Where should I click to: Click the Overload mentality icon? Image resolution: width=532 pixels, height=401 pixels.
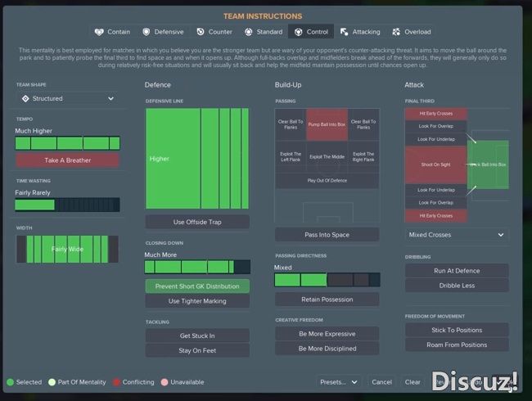(396, 32)
